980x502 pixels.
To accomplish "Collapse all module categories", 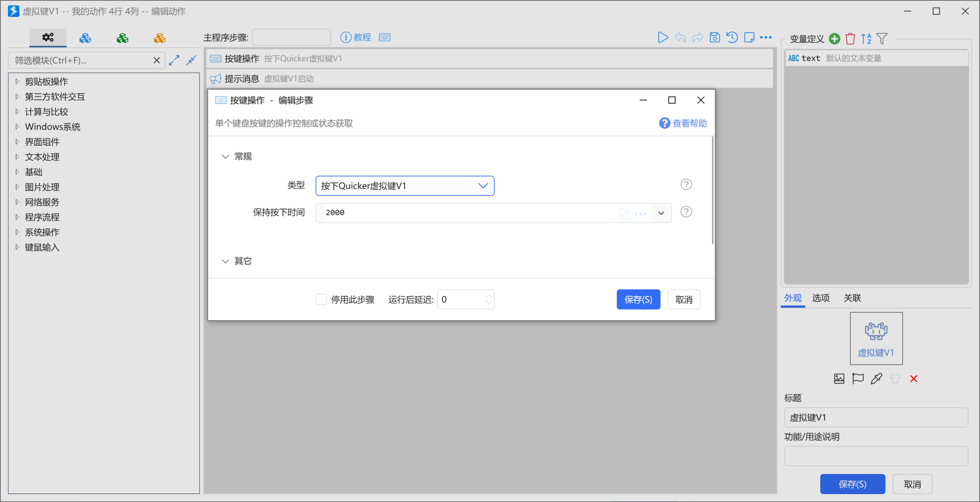I will tap(191, 60).
